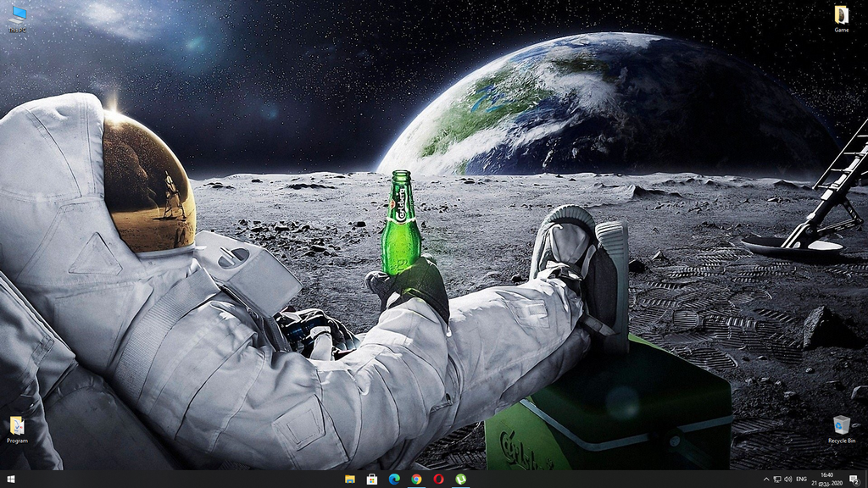Viewport: 868px width, 488px height.
Task: Open File Explorer from the taskbar
Action: (350, 480)
